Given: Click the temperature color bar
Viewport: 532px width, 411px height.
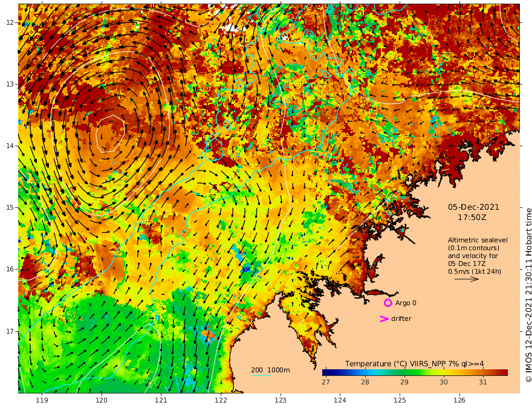Looking at the screenshot, I should click(x=415, y=372).
